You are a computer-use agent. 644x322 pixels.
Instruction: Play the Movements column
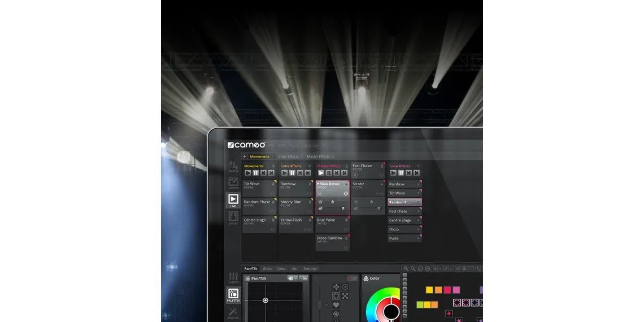pos(248,173)
